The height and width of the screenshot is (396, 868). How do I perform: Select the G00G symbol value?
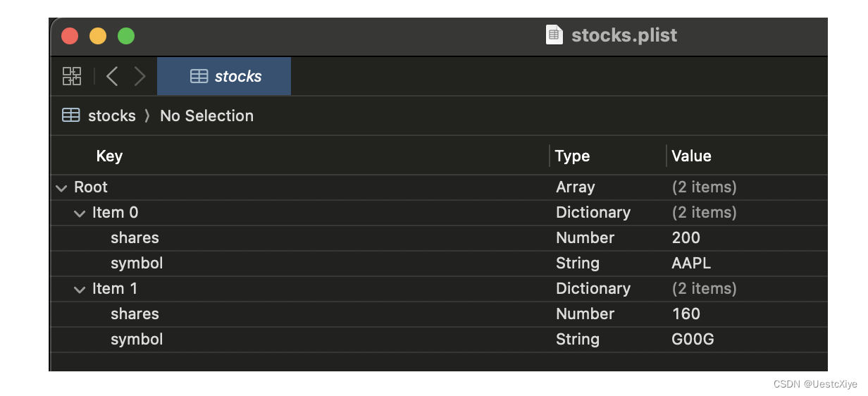pyautogui.click(x=693, y=339)
